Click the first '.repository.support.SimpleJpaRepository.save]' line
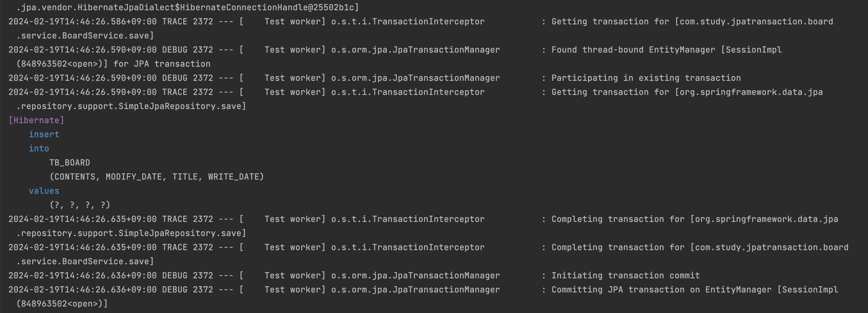Screen dimensions: 868x313 point(131,106)
